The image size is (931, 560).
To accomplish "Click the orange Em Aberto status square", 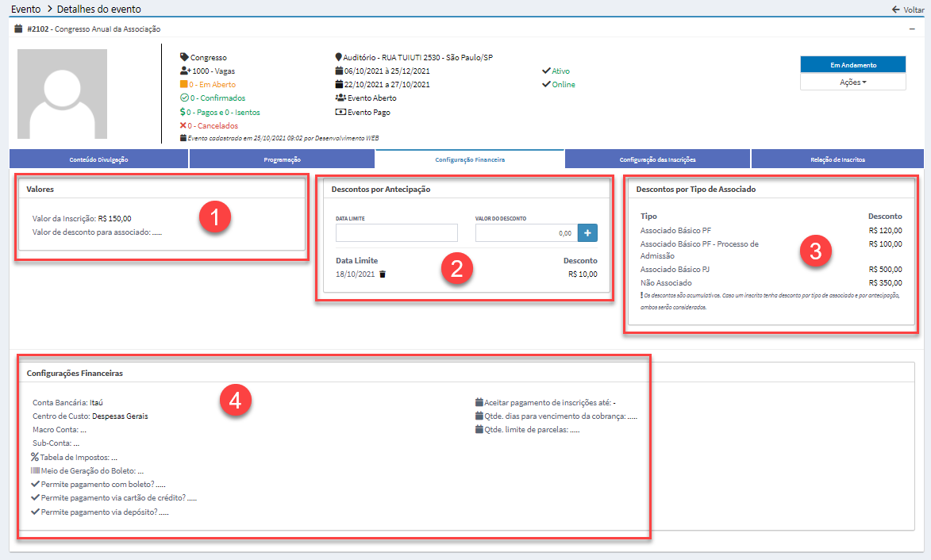I will click(184, 84).
